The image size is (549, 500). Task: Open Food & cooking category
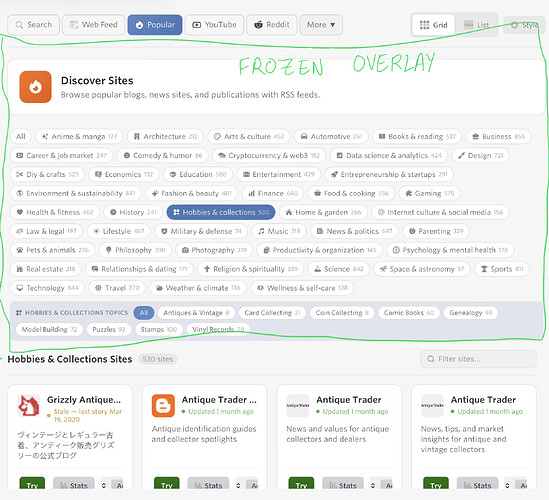[x=351, y=193]
